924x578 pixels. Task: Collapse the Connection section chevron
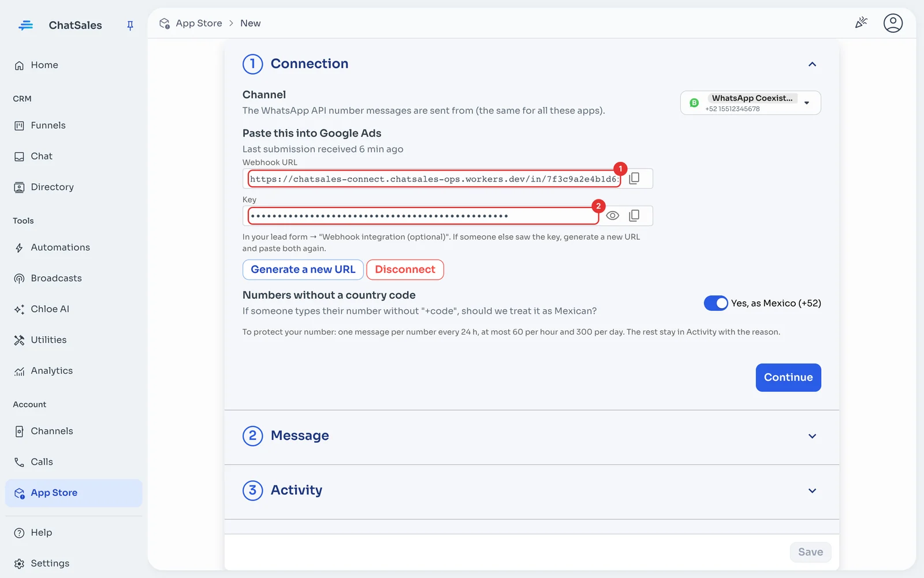[x=812, y=64]
